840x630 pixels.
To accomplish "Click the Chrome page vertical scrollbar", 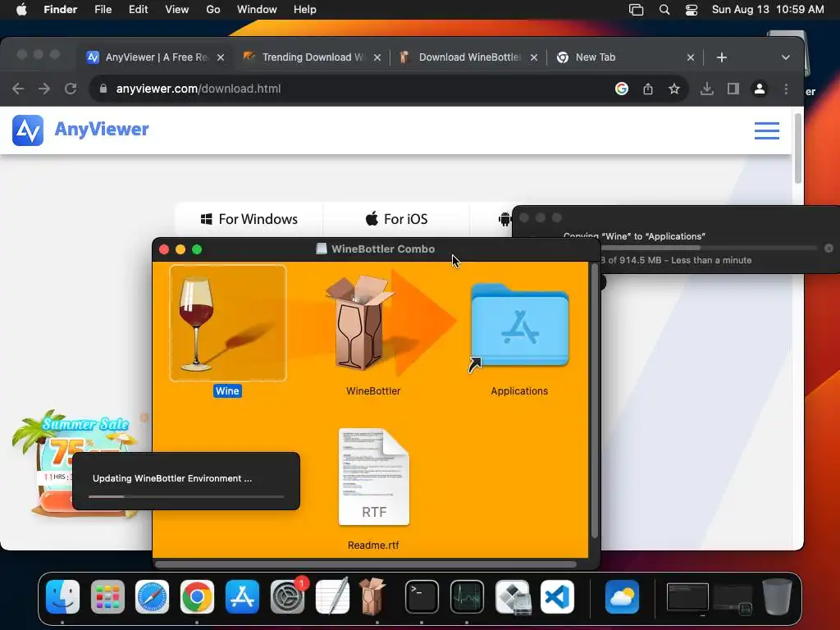I will point(797,148).
